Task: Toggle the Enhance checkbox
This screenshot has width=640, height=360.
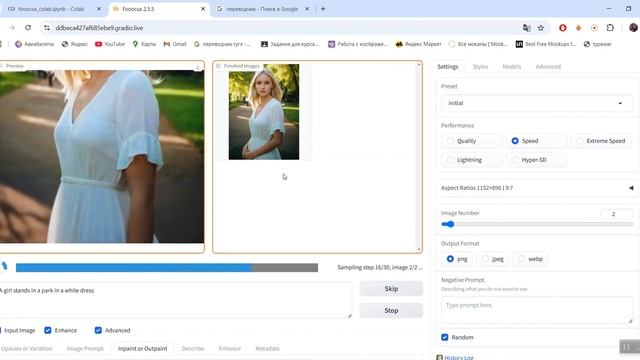Action: (x=48, y=330)
